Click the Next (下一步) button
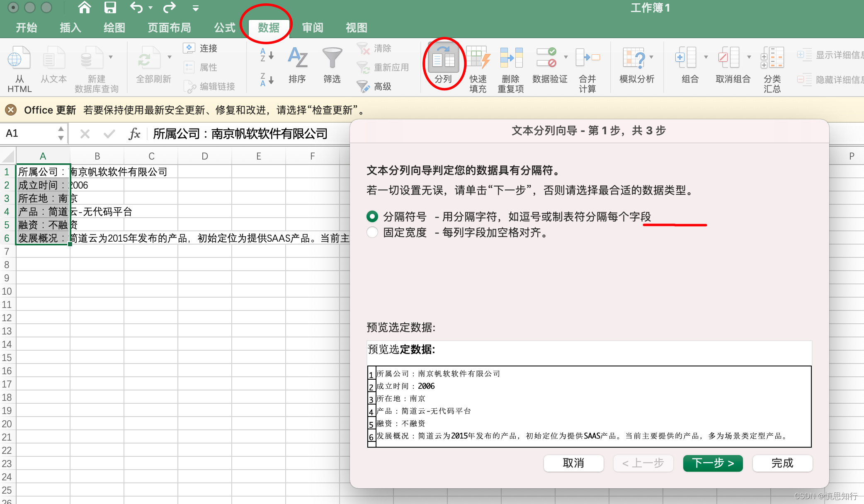The width and height of the screenshot is (864, 504). pos(713,463)
